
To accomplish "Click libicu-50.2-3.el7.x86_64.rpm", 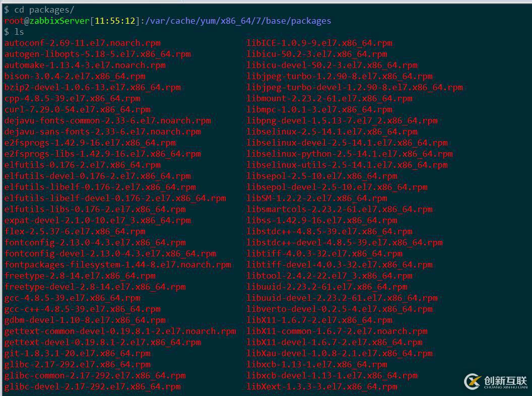I will pos(317,54).
